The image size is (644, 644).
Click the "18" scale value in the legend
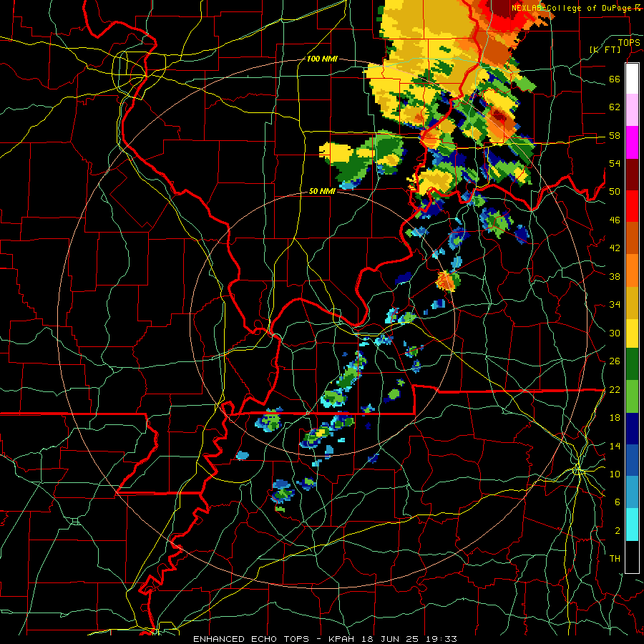tap(615, 418)
